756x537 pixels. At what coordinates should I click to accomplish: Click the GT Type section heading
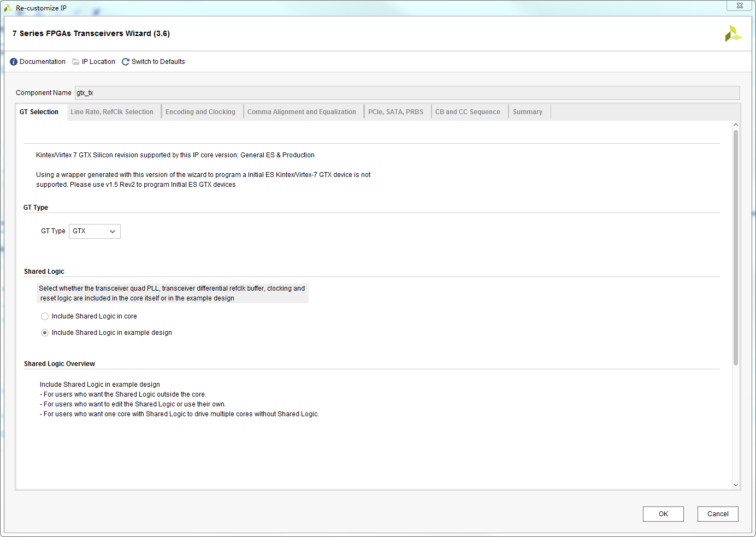(x=36, y=208)
